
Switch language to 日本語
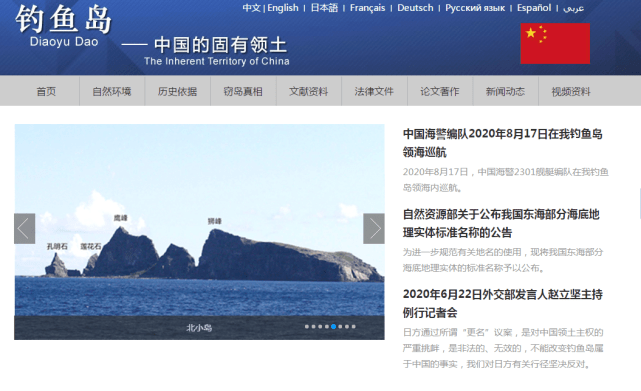324,8
